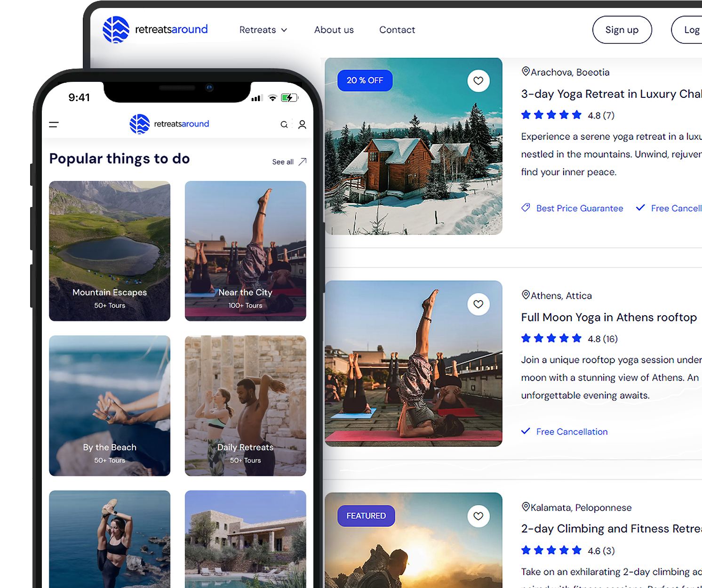Open the Mountain Escapes card
The width and height of the screenshot is (702, 588).
pyautogui.click(x=110, y=251)
